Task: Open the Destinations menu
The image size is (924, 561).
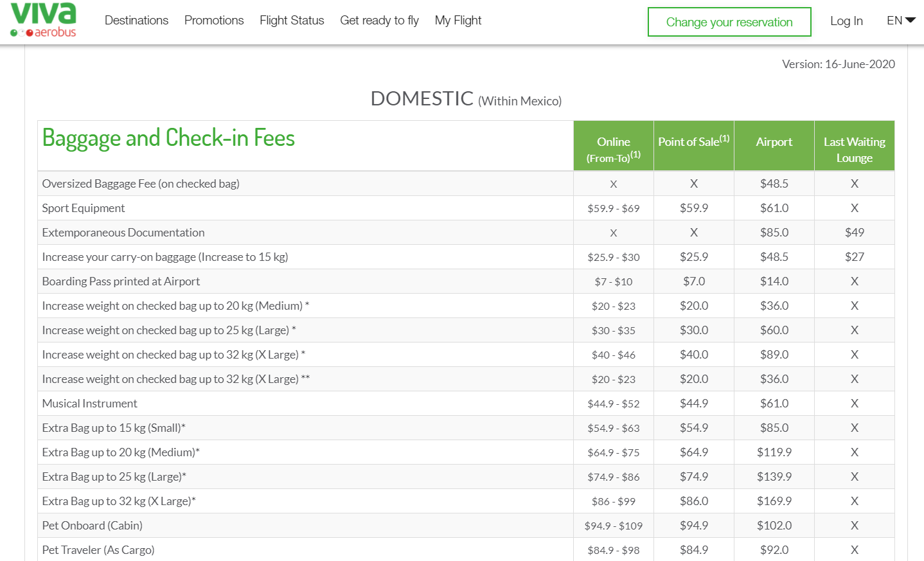Action: (x=136, y=21)
